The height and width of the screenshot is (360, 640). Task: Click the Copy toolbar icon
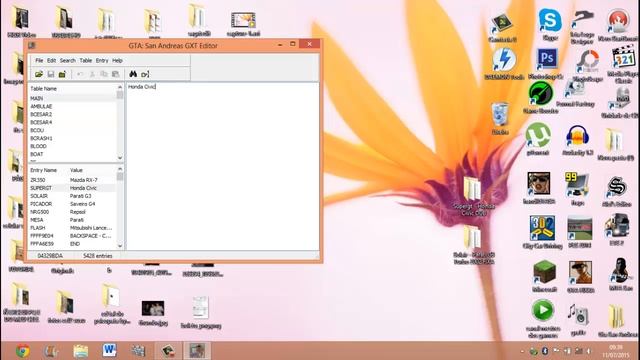(104, 74)
